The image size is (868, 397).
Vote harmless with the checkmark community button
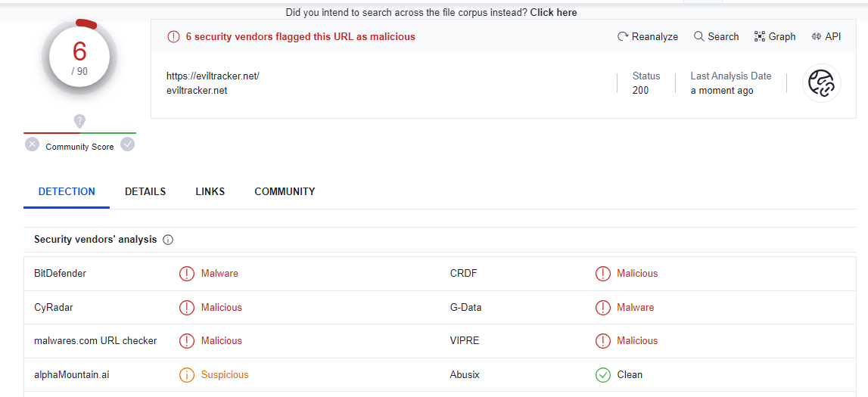pos(128,144)
